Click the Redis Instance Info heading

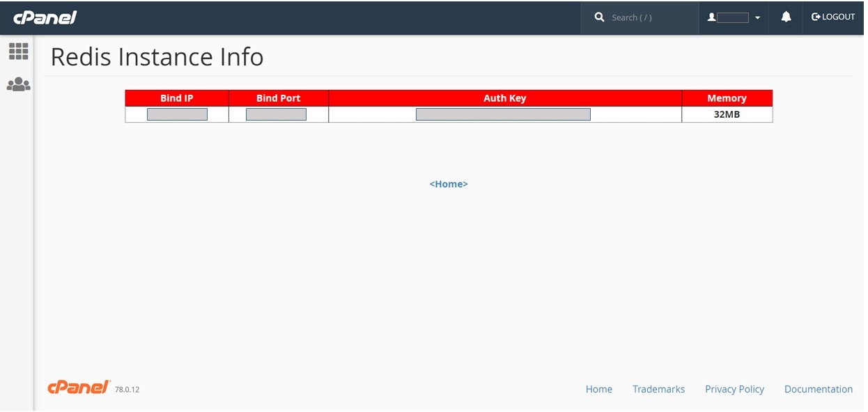157,56
